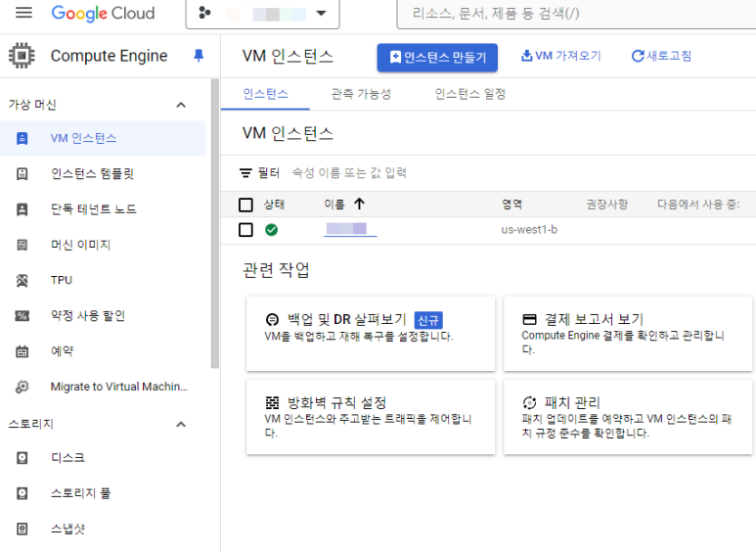Screen dimensions: 756x552
Task: Click the 머신 이미지 icon
Action: point(22,245)
